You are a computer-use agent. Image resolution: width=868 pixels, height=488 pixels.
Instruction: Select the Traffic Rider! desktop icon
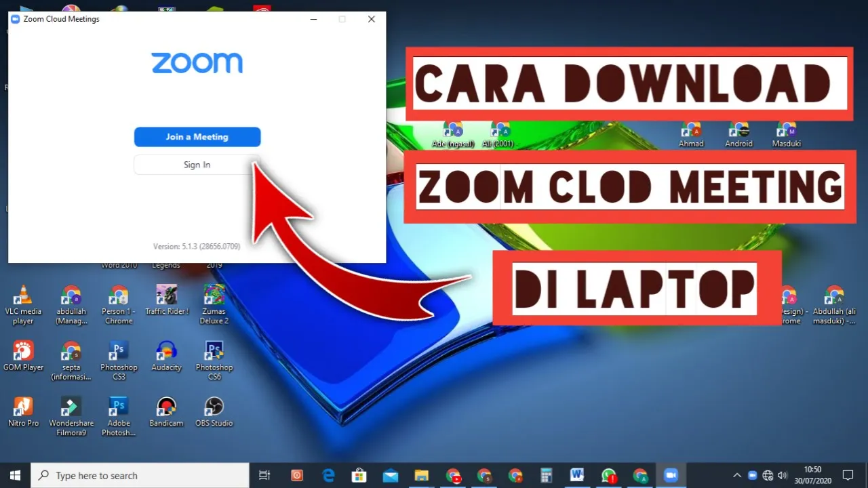pyautogui.click(x=167, y=300)
